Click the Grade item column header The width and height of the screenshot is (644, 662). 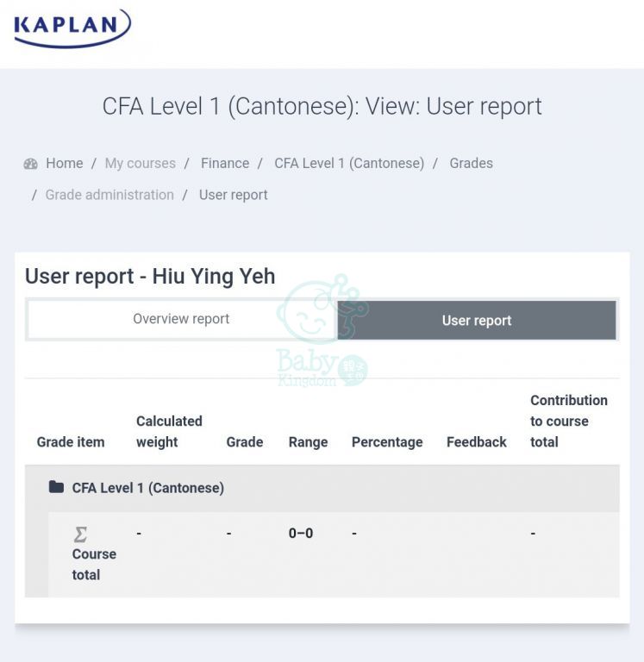[71, 442]
